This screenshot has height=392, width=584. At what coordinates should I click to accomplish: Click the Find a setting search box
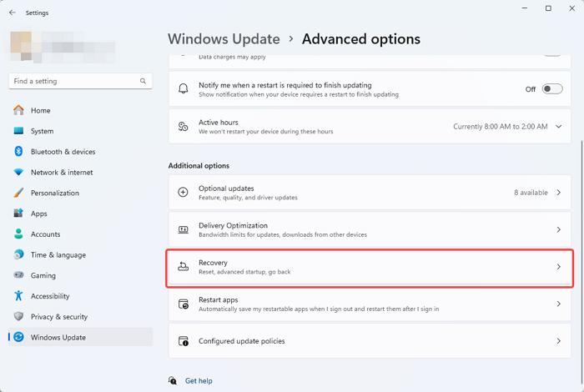[75, 82]
